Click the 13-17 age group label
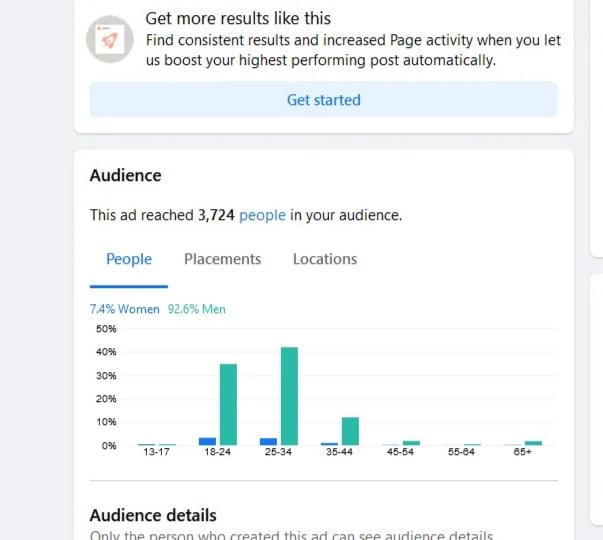 (156, 453)
